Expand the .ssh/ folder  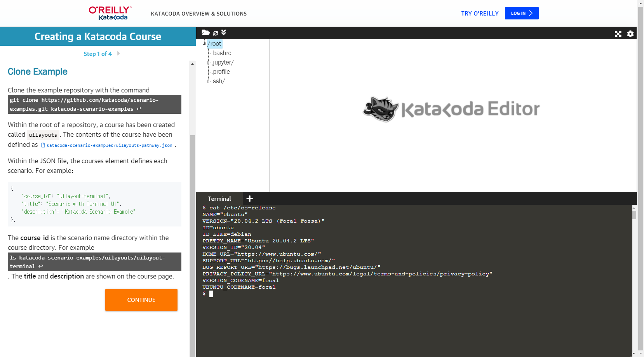(209, 81)
